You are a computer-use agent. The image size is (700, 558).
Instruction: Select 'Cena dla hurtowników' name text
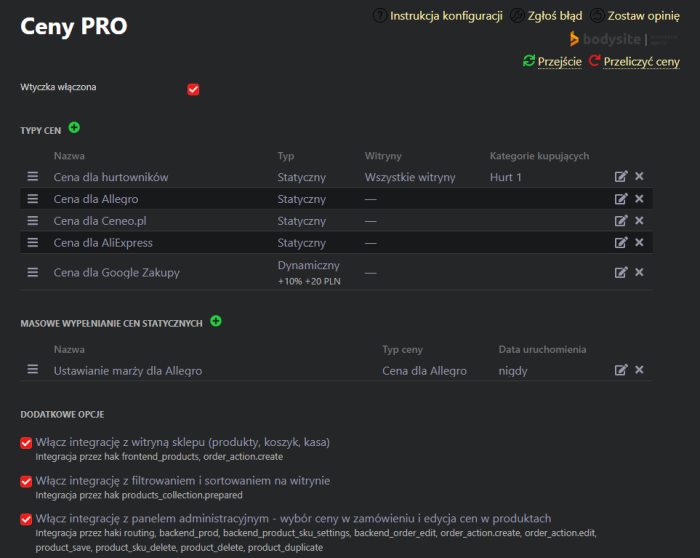pos(111,177)
